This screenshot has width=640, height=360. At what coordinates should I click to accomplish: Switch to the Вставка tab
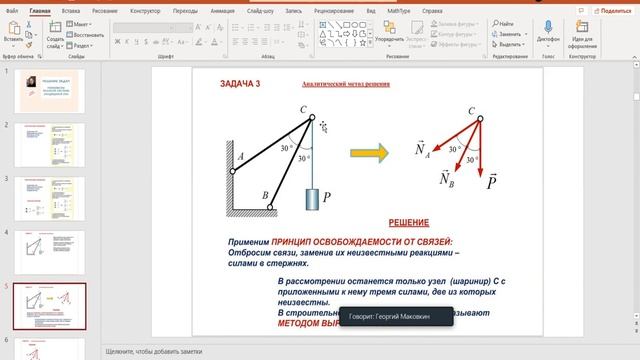tap(71, 11)
